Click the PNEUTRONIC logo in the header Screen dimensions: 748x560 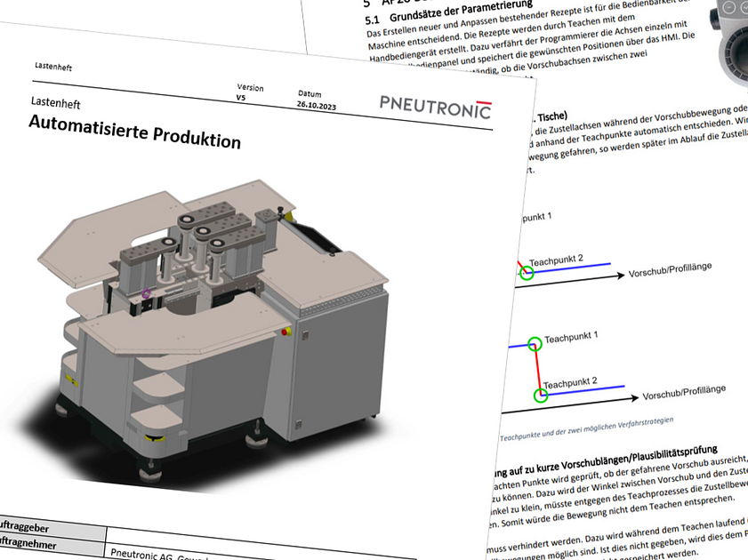point(436,107)
